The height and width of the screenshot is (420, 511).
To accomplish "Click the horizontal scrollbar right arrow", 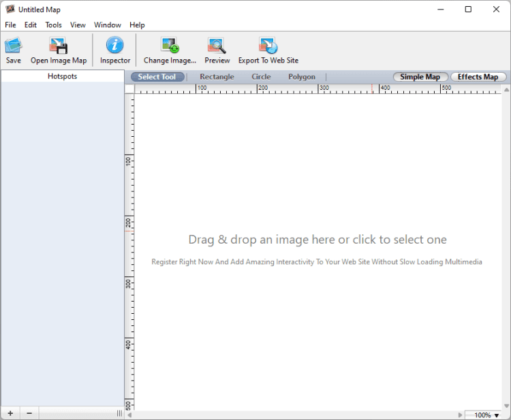I will tap(460, 415).
